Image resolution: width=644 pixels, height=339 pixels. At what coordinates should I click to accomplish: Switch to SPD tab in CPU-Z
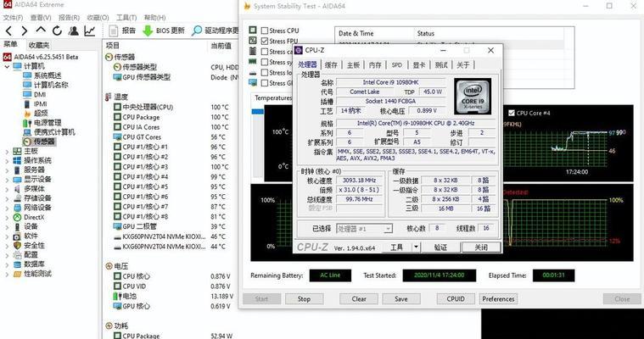pyautogui.click(x=397, y=65)
